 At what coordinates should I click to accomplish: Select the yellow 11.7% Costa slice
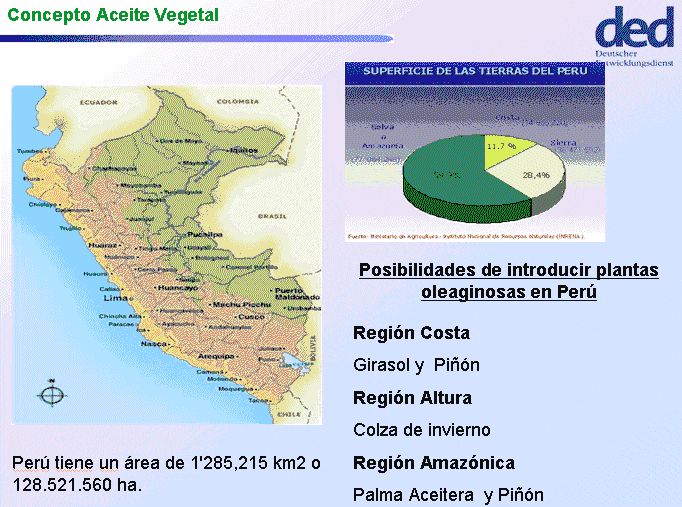505,150
